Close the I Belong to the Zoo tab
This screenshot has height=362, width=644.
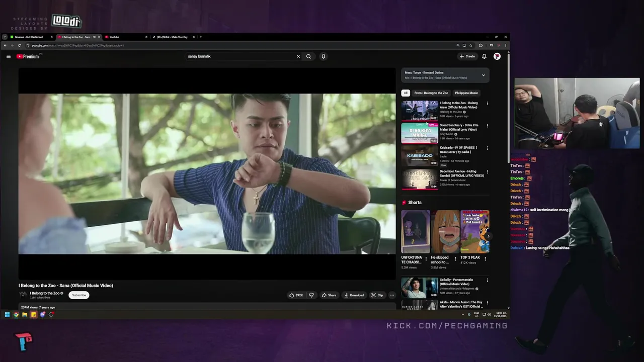99,37
